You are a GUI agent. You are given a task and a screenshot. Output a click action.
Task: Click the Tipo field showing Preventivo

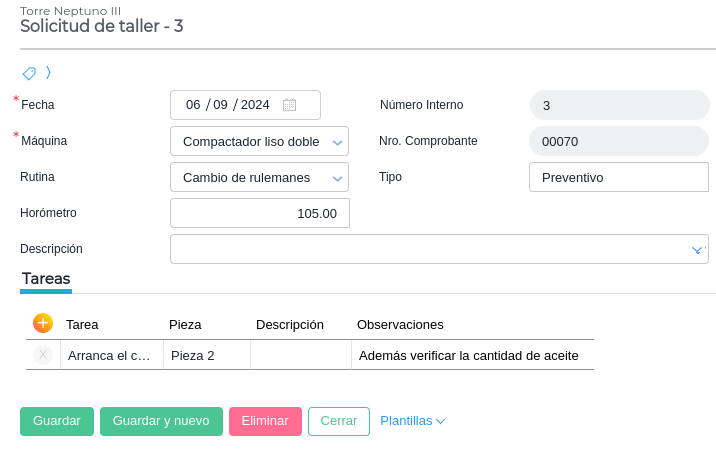point(618,177)
